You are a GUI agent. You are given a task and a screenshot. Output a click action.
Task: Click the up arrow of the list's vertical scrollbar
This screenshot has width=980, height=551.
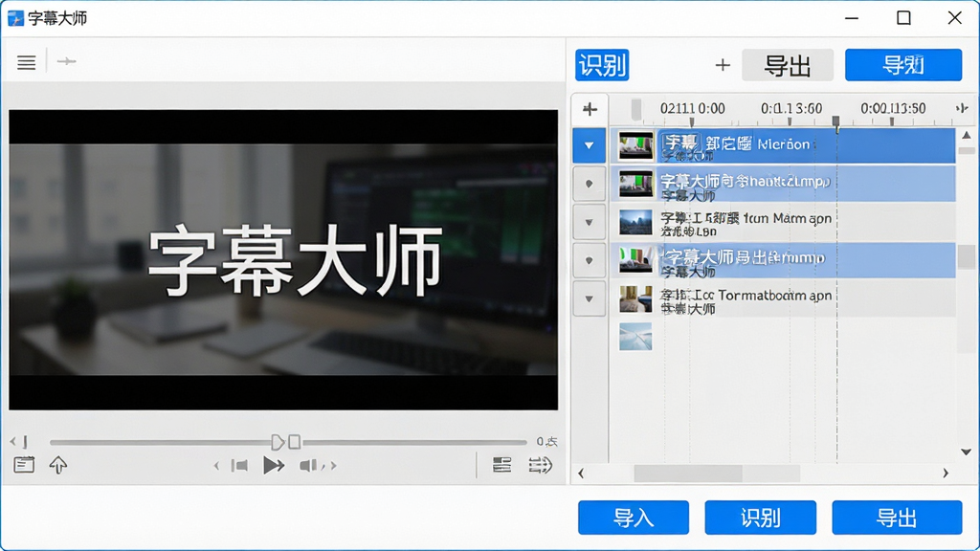pos(967,135)
